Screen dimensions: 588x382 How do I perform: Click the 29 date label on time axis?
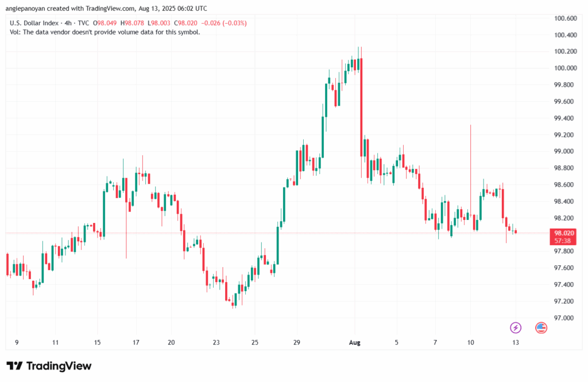[296, 342]
